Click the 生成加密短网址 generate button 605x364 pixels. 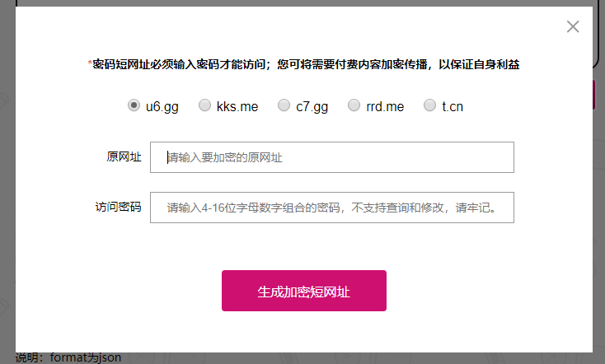coord(303,291)
